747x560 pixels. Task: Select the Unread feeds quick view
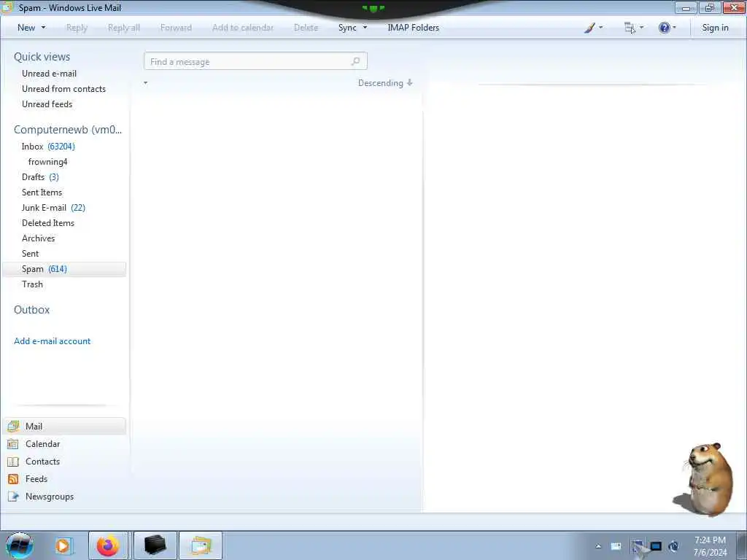click(47, 104)
